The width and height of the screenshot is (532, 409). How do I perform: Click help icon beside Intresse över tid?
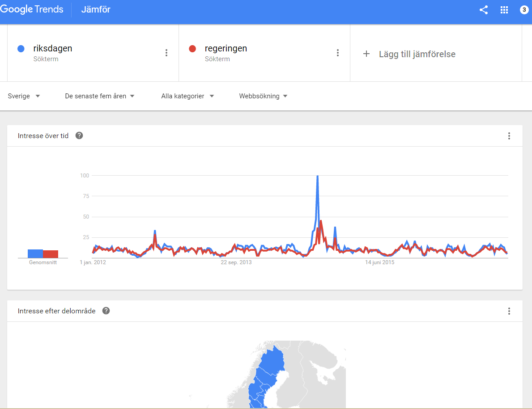coord(79,135)
